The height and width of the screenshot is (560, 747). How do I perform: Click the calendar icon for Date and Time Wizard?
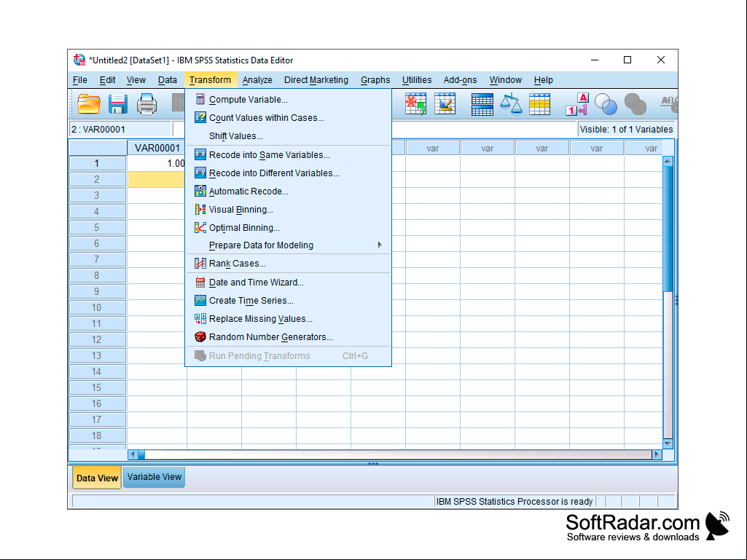[200, 283]
